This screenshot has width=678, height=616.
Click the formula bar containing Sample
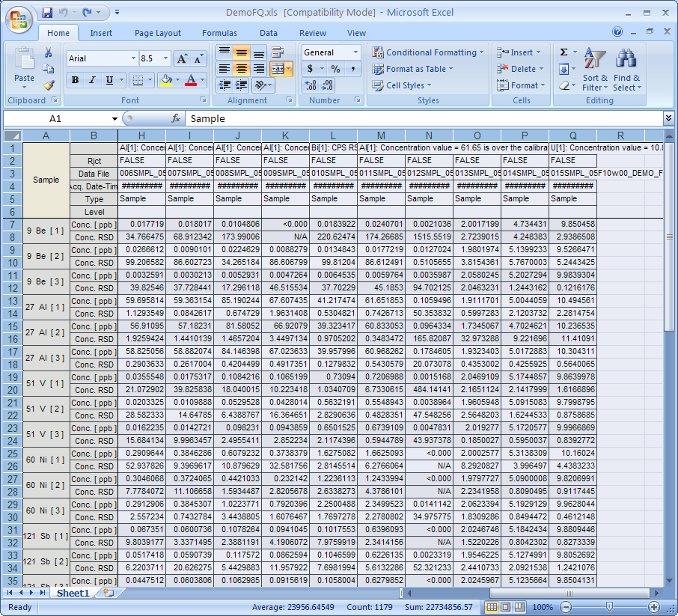point(424,118)
